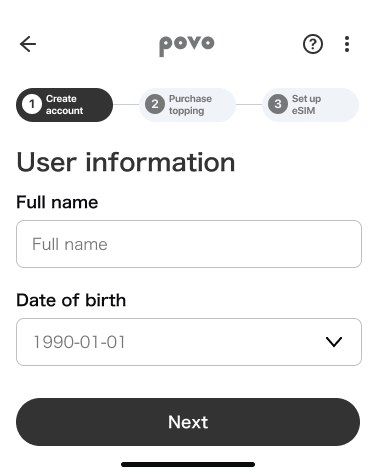Click the number 1 step circle
This screenshot has width=378, height=475.
tap(32, 105)
